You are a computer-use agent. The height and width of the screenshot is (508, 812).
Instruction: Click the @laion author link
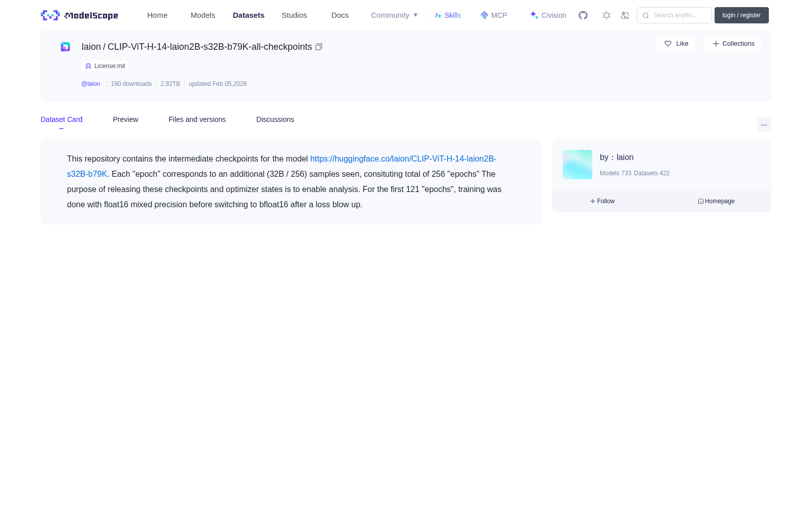pos(91,84)
